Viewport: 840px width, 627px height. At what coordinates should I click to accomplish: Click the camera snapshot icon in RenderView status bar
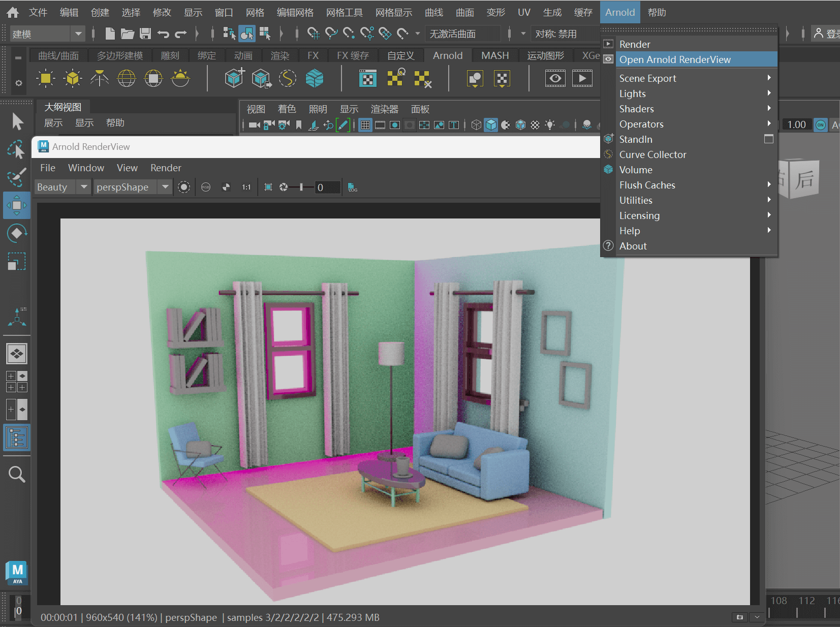[x=740, y=617]
